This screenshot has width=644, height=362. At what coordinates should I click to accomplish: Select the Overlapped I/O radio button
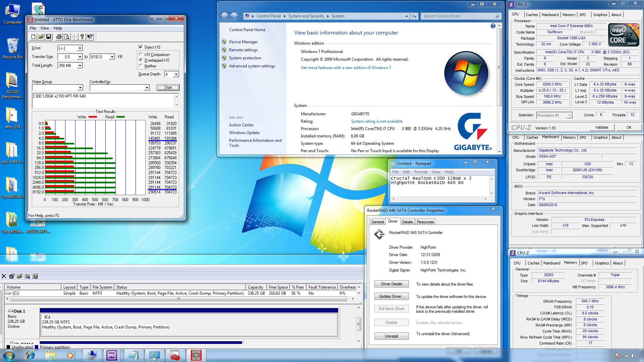point(141,60)
